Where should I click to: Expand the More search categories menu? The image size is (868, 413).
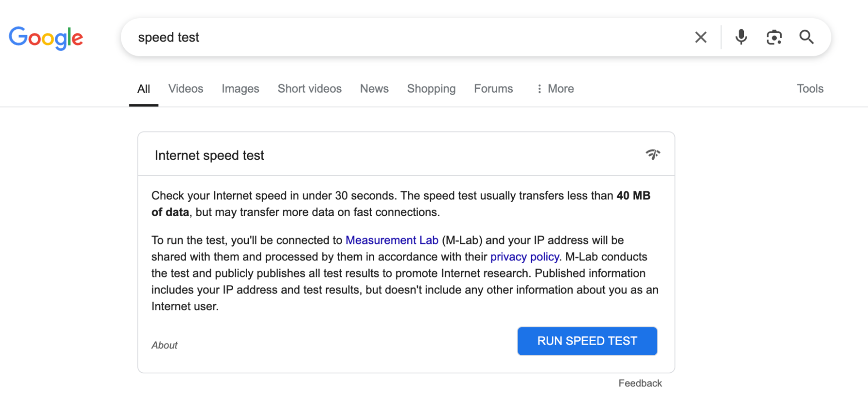tap(560, 89)
